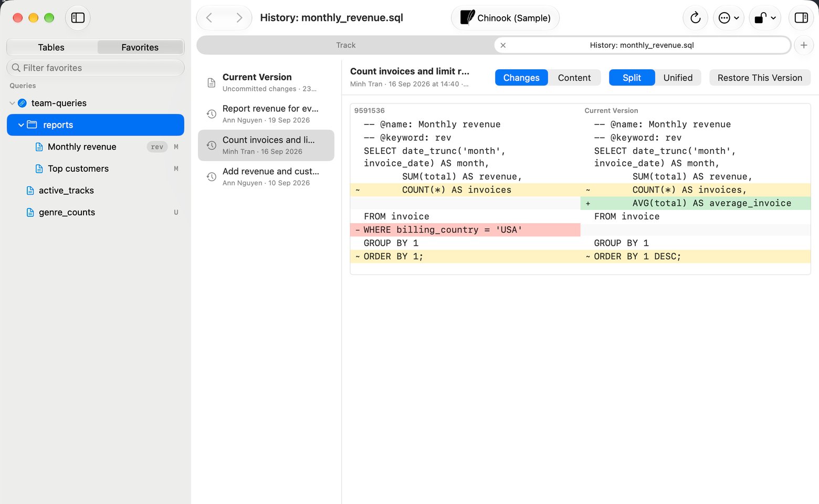The height and width of the screenshot is (504, 819).
Task: Select the 'Report revenue for ev...' commit
Action: pyautogui.click(x=266, y=114)
